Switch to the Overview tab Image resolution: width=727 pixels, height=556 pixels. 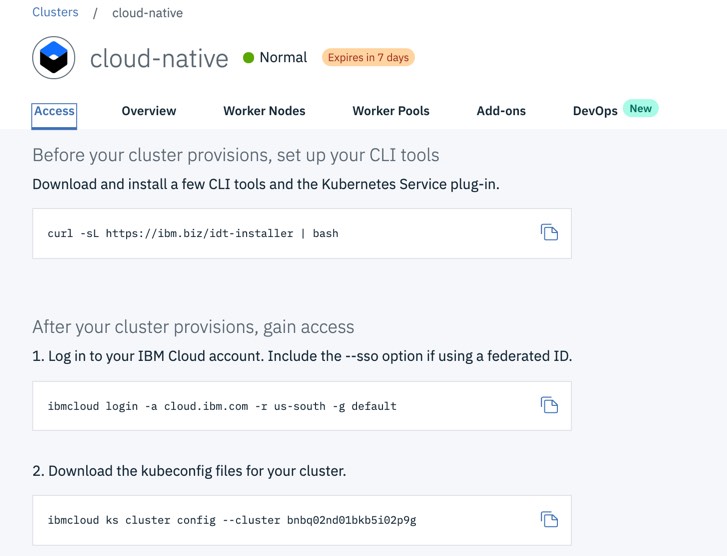pyautogui.click(x=149, y=111)
